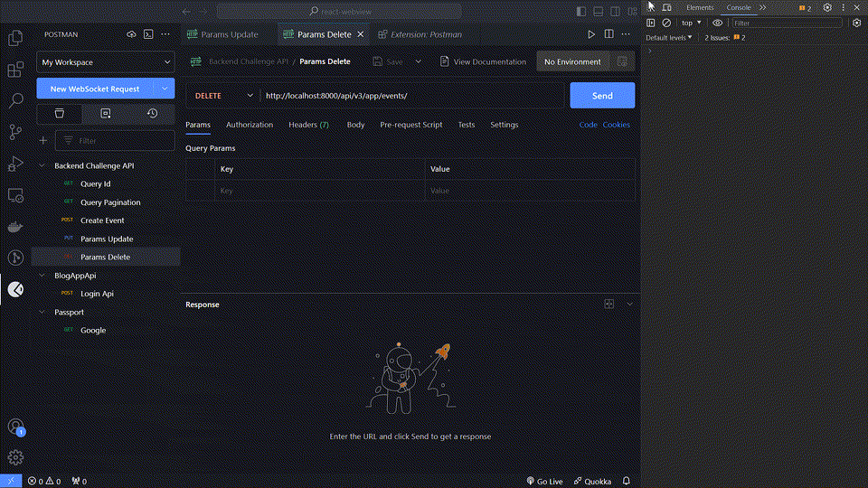Click the Run play icon in editor toolbar
Image resolution: width=868 pixels, height=488 pixels.
591,34
